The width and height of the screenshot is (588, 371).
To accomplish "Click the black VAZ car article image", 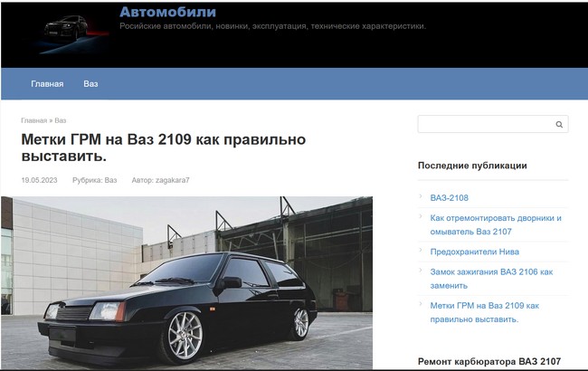I will [186, 283].
